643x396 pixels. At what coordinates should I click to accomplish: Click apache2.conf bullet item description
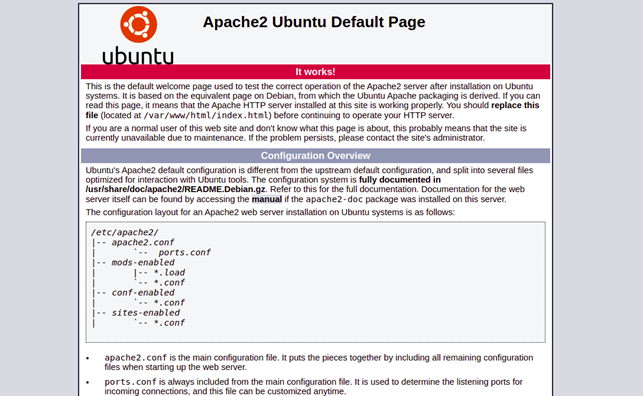[x=319, y=362]
